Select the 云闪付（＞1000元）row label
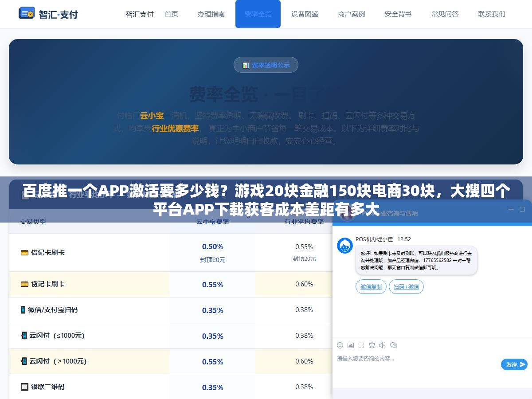 click(x=54, y=361)
